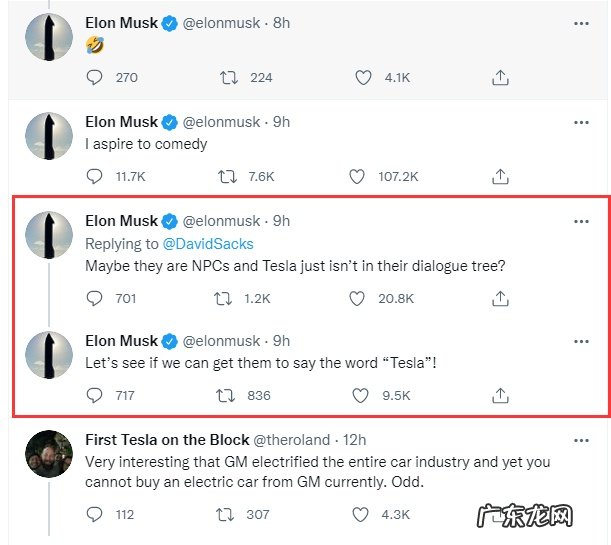Open the 12h timestamp on the GM tweet
This screenshot has width=611, height=545.
coord(353,439)
